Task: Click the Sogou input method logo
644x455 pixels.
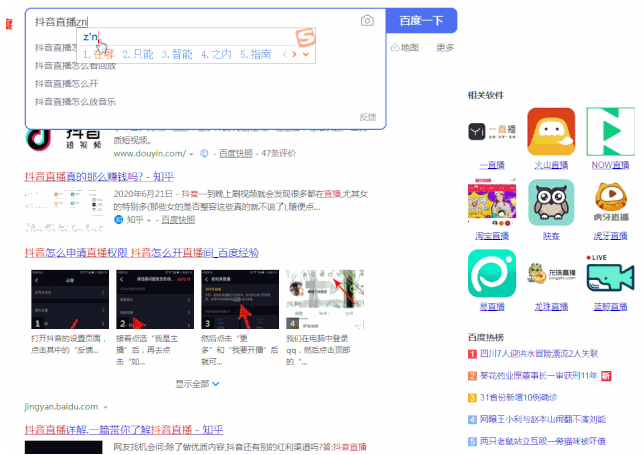Action: 305,37
